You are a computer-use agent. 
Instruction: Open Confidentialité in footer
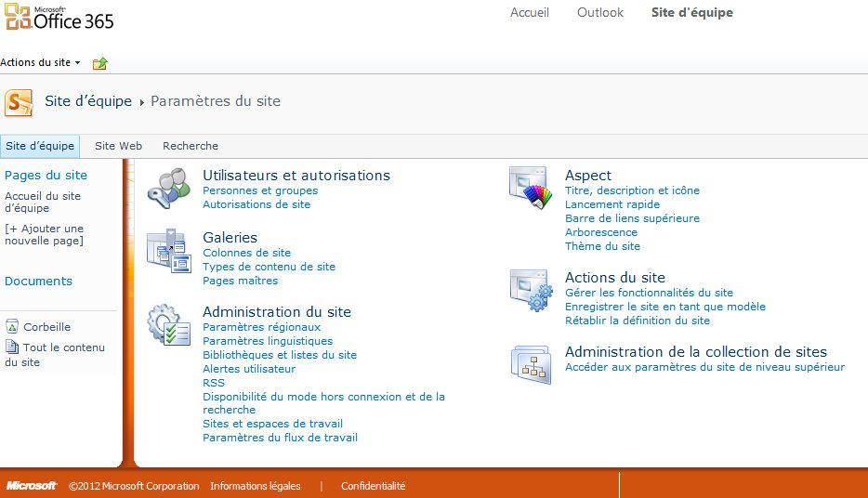[x=373, y=486]
